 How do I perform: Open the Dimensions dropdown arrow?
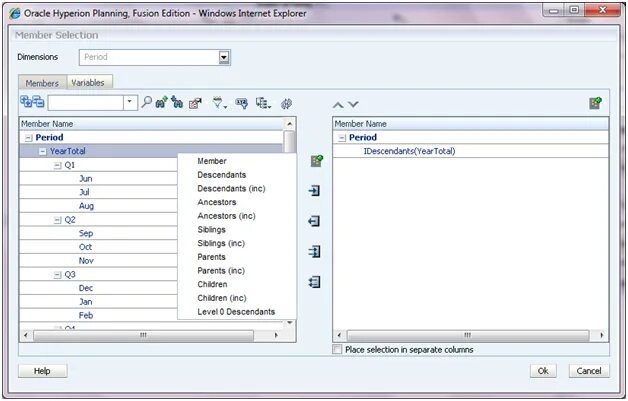point(224,57)
